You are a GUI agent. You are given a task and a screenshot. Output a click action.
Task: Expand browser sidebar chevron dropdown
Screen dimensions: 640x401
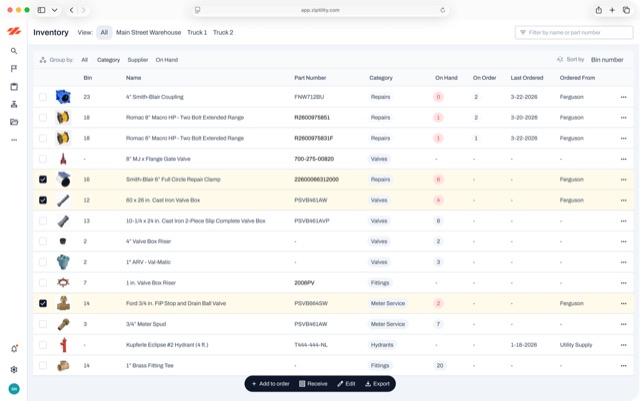[x=54, y=10]
